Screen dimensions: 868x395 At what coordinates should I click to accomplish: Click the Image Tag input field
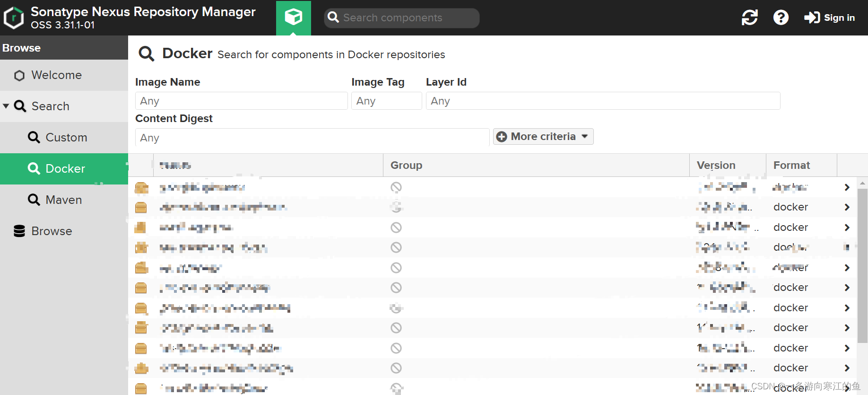[387, 101]
